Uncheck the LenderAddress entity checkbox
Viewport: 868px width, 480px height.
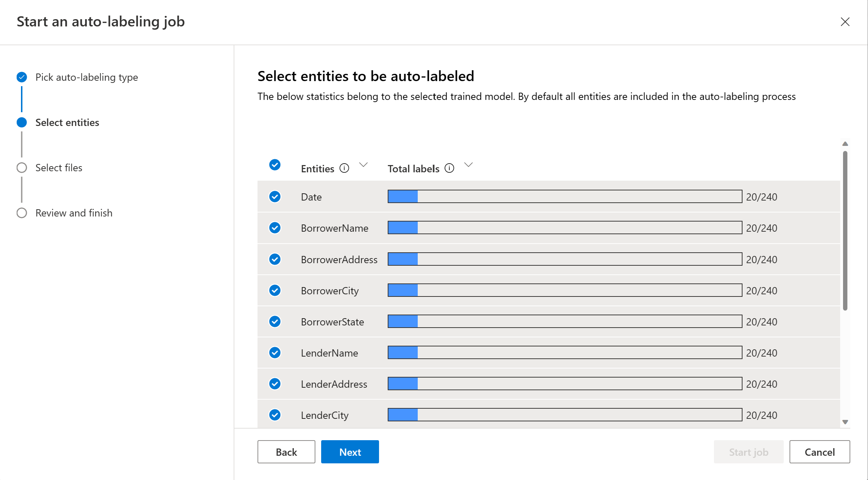click(275, 384)
